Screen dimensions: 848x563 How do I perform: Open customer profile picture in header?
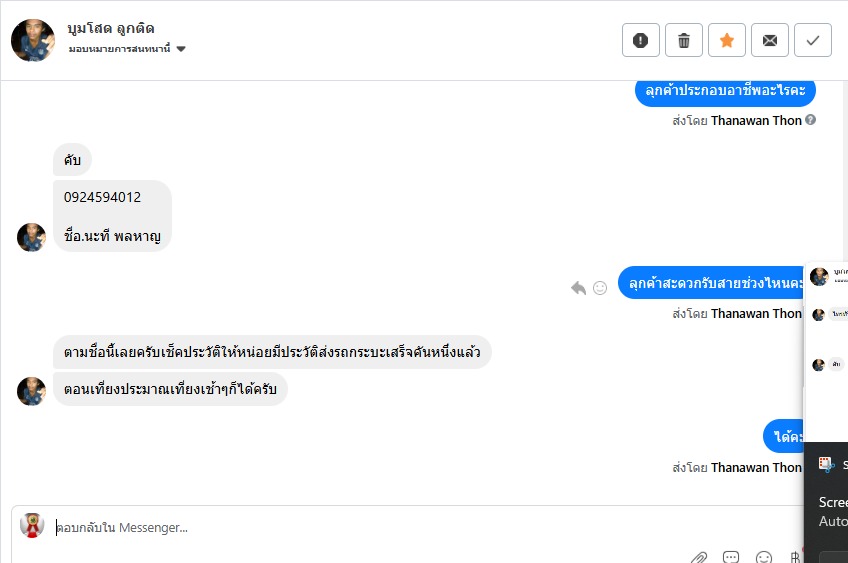(x=33, y=40)
